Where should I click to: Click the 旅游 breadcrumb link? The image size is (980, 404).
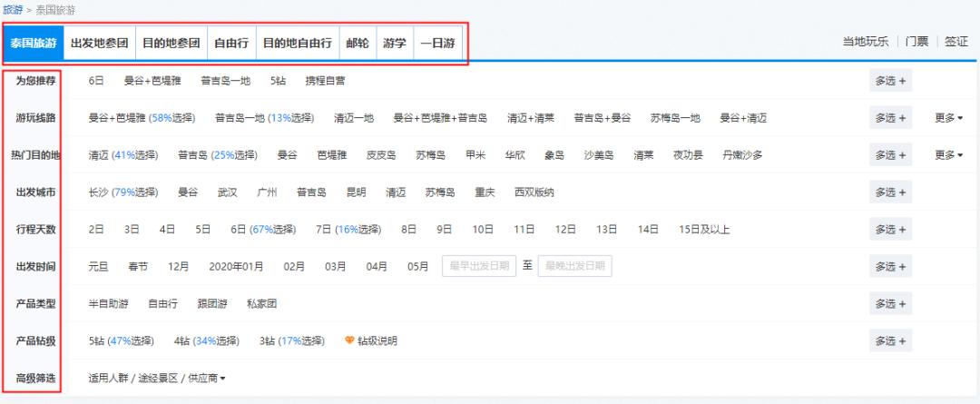coord(13,10)
